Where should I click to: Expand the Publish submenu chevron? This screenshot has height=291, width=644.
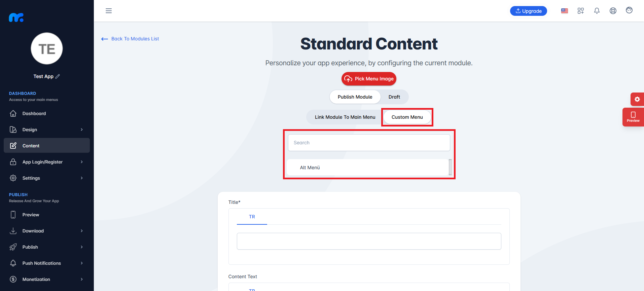pos(82,247)
